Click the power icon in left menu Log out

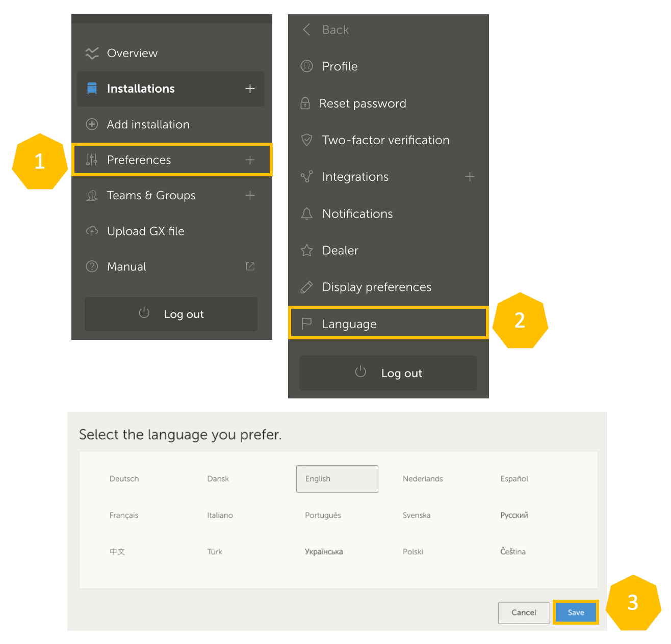coord(144,312)
